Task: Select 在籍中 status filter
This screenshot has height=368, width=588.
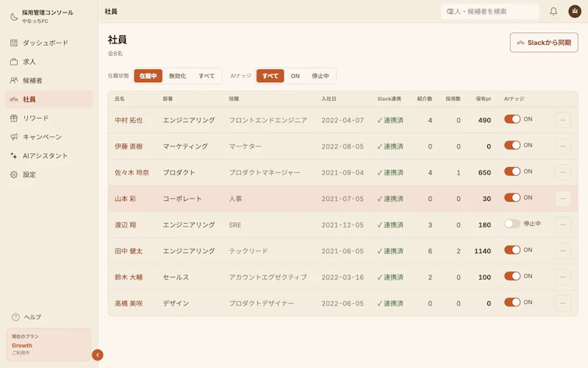Action: [x=148, y=76]
